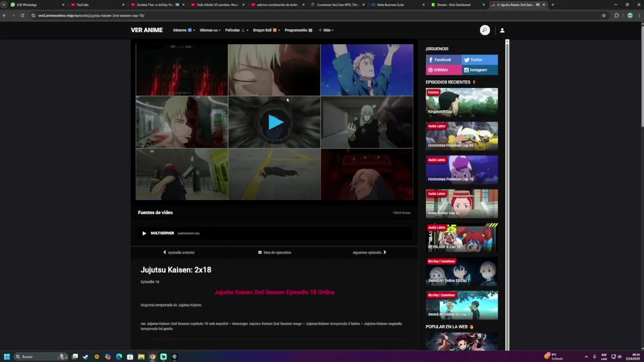The image size is (644, 362).
Task: Open Anne Shirley Cap 22 thumbnail
Action: pyautogui.click(x=462, y=203)
